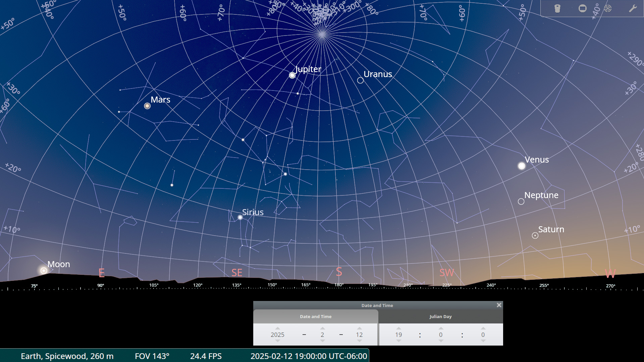Increase the day value above 12

(359, 328)
